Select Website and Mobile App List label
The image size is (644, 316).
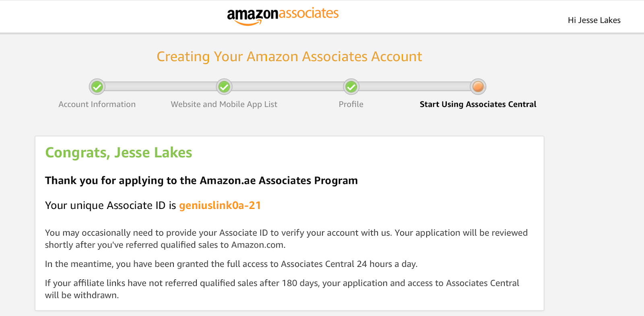coord(224,104)
